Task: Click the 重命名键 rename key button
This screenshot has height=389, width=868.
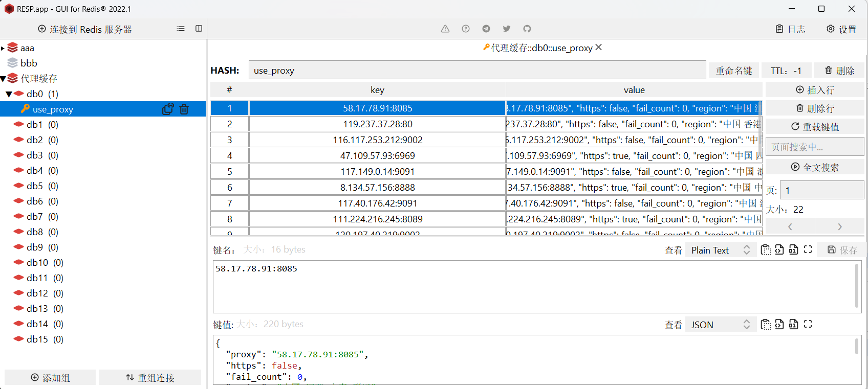Action: click(x=734, y=71)
